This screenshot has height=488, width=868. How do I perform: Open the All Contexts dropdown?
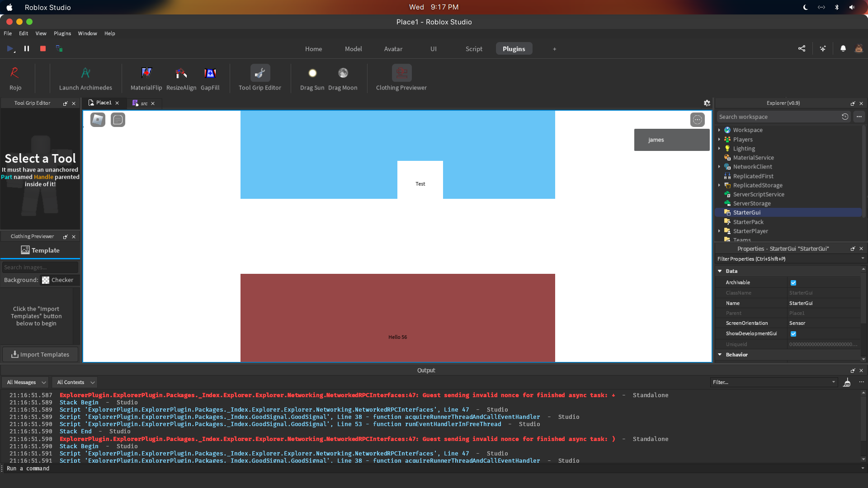pos(75,382)
